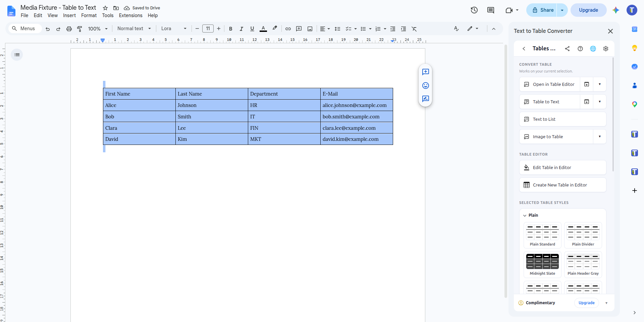Open the Extensions menu
The image size is (644, 322).
[130, 15]
